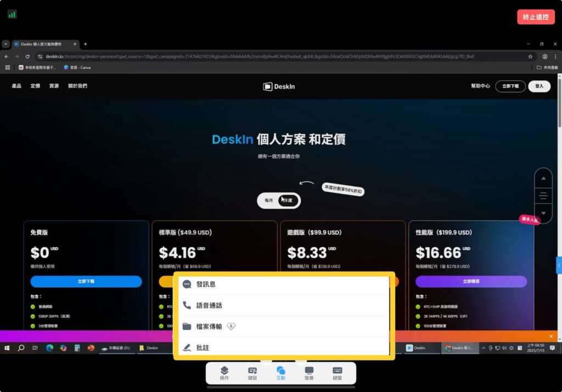Screen dimensions: 562x392
Task: Switch billing to 年度 yearly
Action: (x=288, y=201)
